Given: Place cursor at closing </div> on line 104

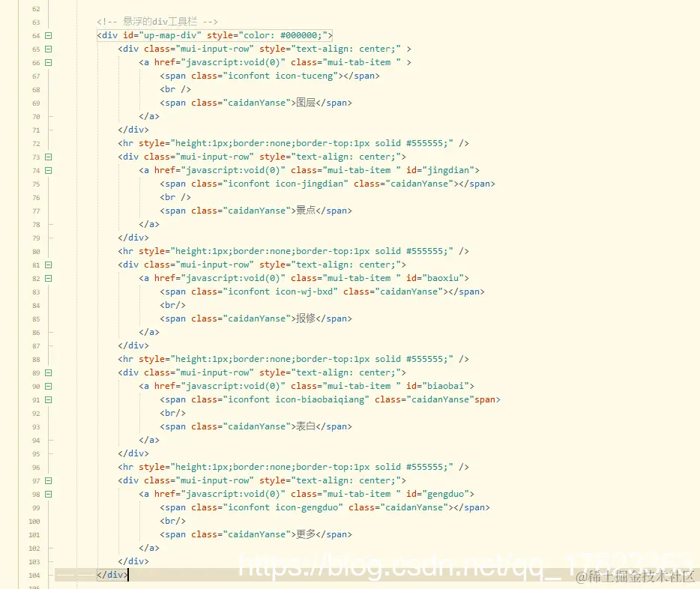Looking at the screenshot, I should (112, 575).
